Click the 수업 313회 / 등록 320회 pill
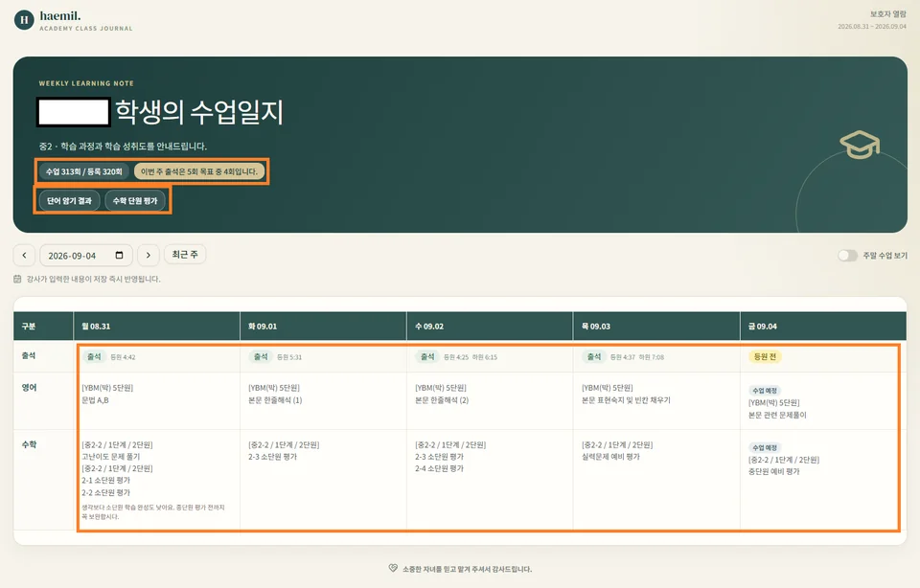The width and height of the screenshot is (920, 588). 84,171
